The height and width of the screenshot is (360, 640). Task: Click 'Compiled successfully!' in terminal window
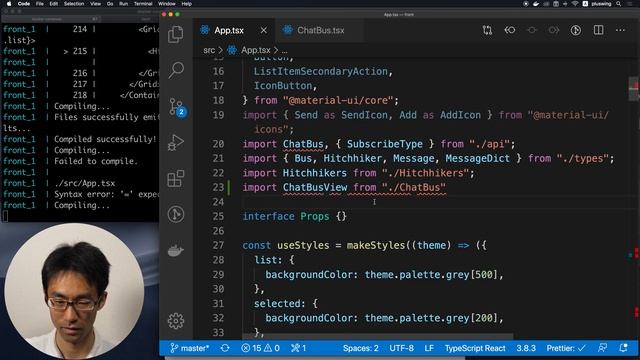point(105,139)
